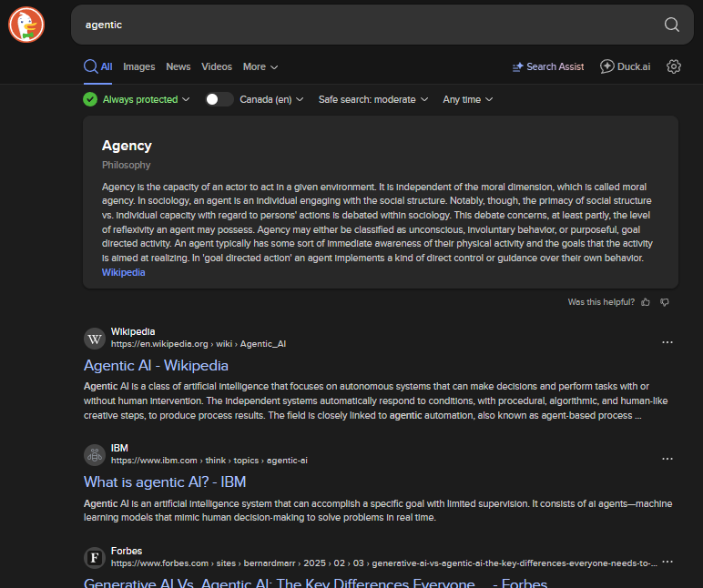Click the thumbs up feedback icon
This screenshot has height=588, width=703.
[645, 302]
